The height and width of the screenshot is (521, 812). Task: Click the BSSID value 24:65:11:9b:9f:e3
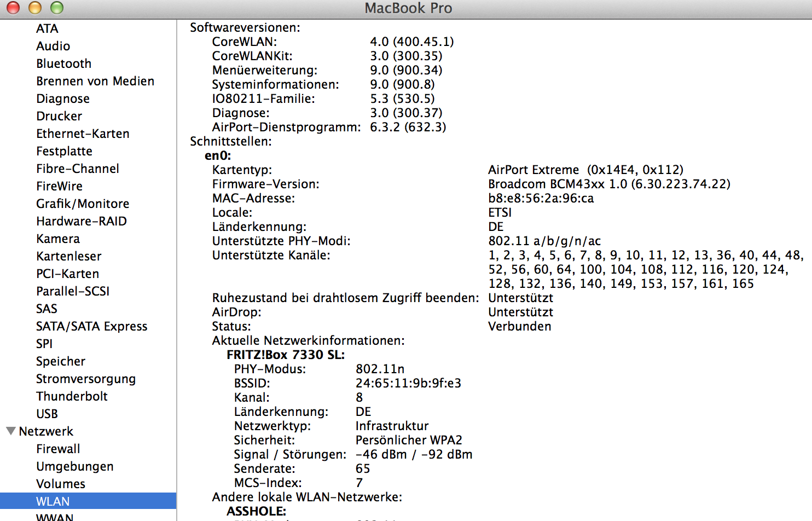[408, 383]
